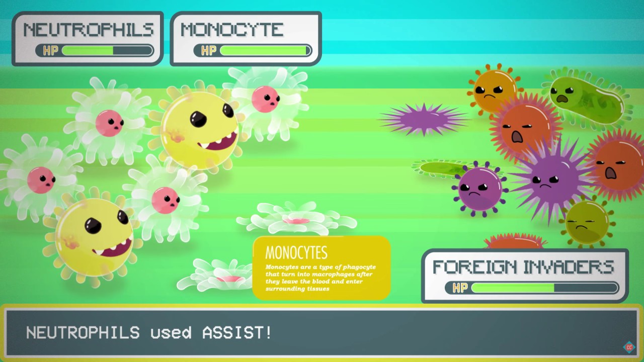Image resolution: width=644 pixels, height=362 pixels.
Task: Select the pink neutrophil right of upper monocyte
Action: pos(265,99)
